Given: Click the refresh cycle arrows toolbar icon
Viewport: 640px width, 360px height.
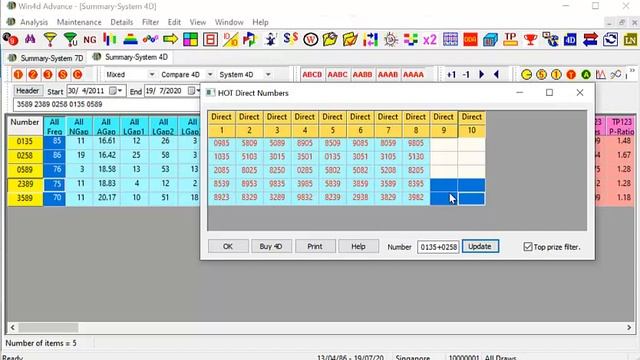Looking at the screenshot, I should click(610, 40).
